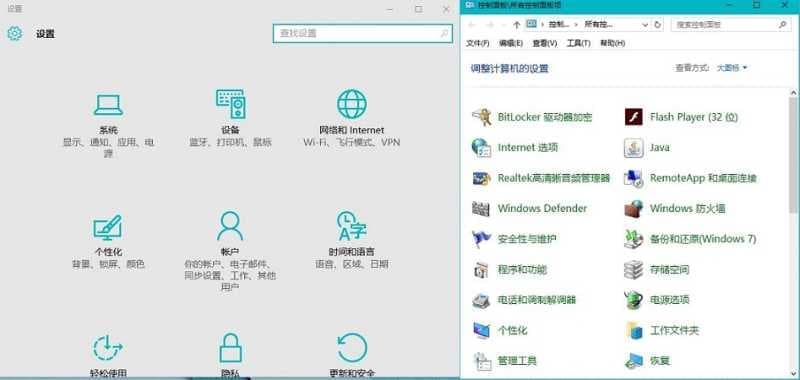
Task: Click the 搜索控制面板 search box
Action: (x=731, y=24)
